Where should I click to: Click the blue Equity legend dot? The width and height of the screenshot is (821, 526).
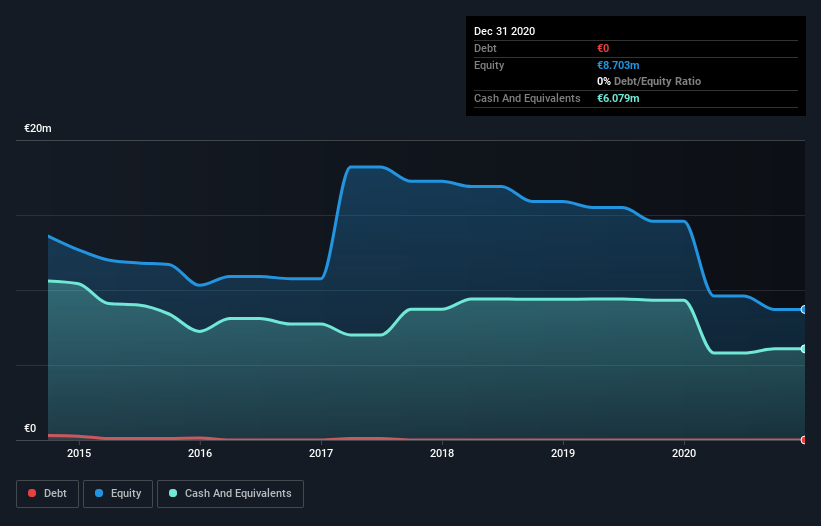click(x=99, y=493)
